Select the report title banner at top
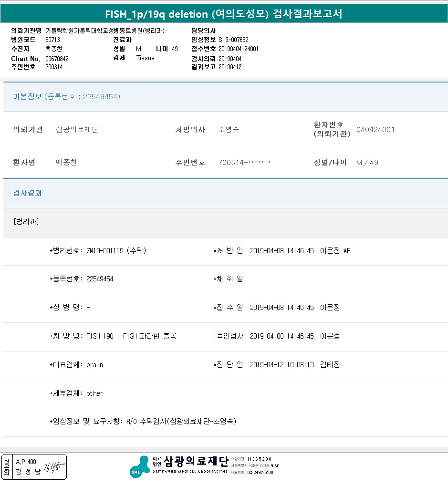Image resolution: width=448 pixels, height=485 pixels. (x=224, y=14)
